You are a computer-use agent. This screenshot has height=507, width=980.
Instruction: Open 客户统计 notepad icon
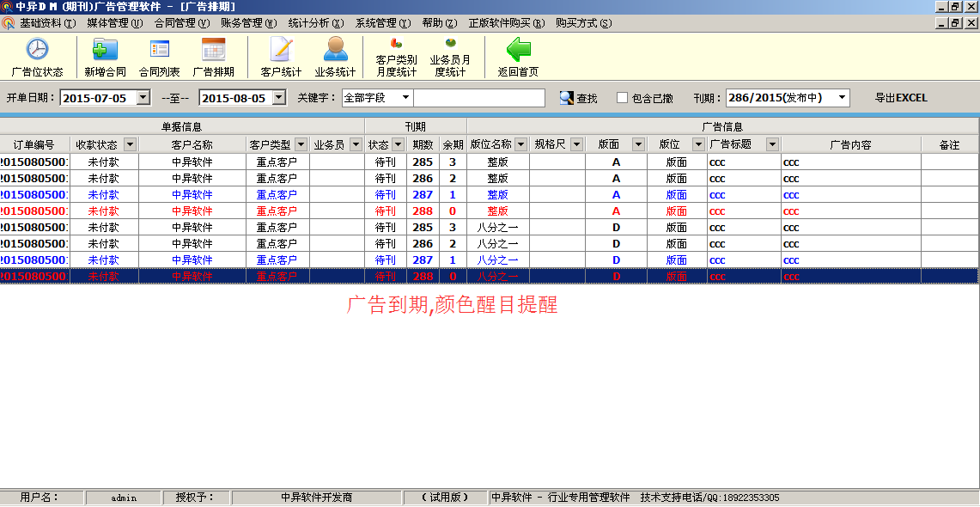[281, 50]
